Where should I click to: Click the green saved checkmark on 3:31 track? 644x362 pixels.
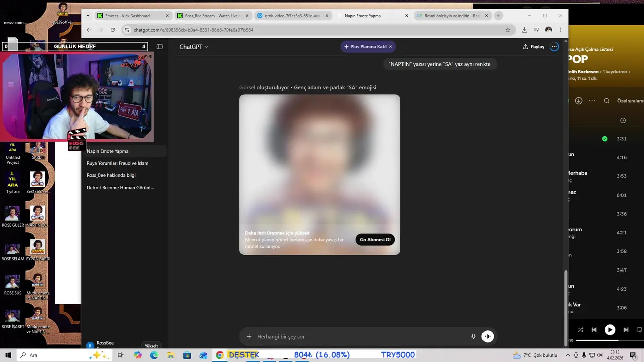point(605,139)
